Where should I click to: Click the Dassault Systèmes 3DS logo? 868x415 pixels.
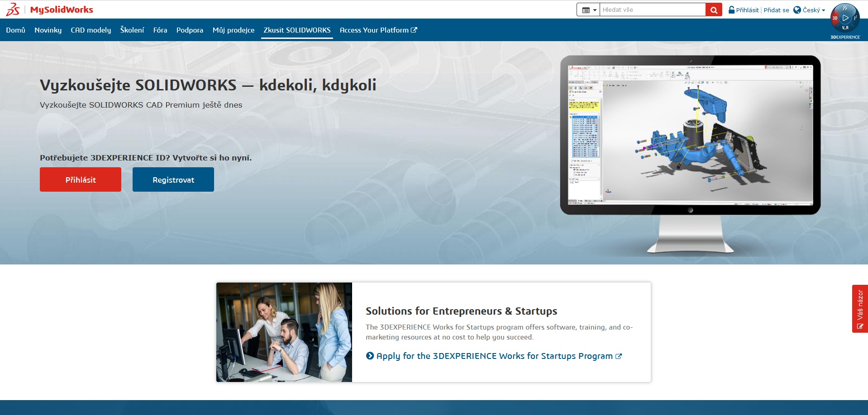(13, 9)
